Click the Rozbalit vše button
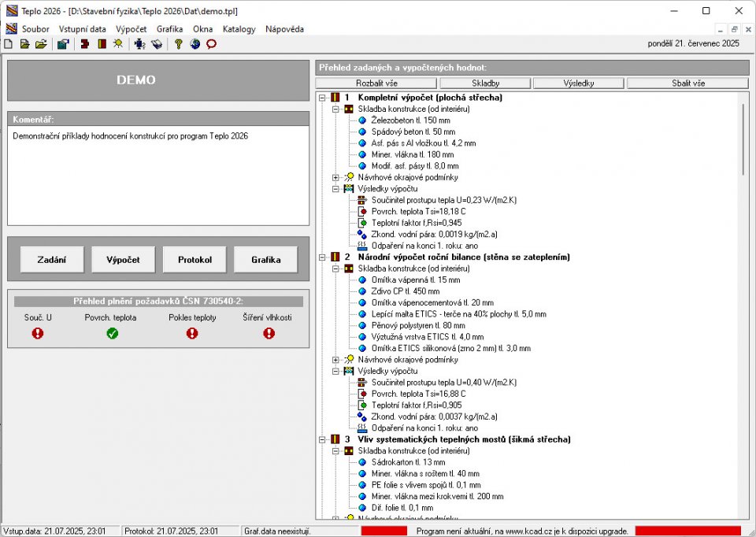This screenshot has width=756, height=537. 376,83
